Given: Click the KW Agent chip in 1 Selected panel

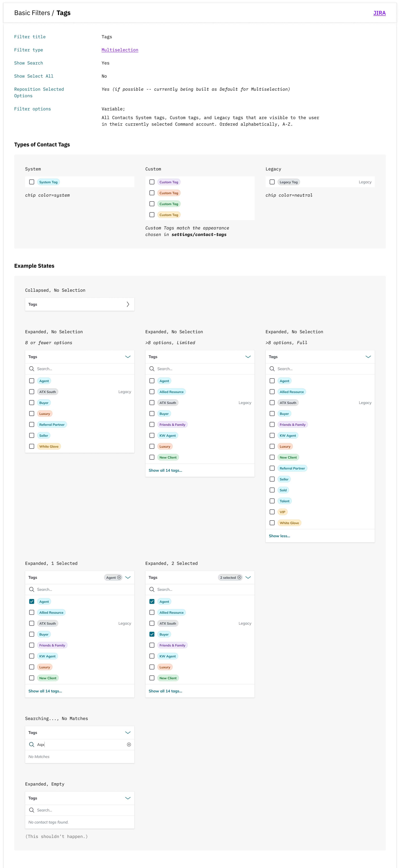Looking at the screenshot, I should (48, 656).
